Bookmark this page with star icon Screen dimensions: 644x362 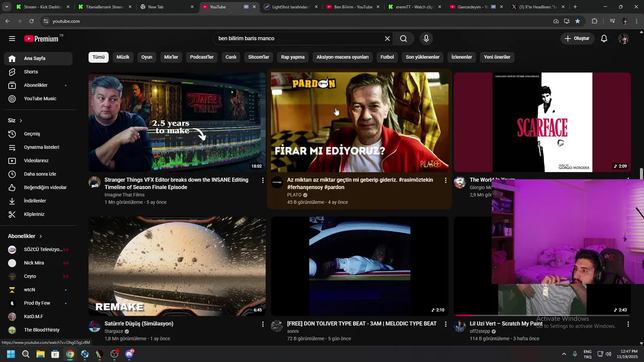[578, 21]
